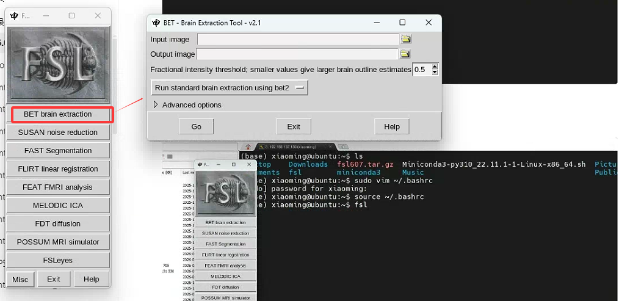Expand Advanced options in BET window

pos(156,105)
